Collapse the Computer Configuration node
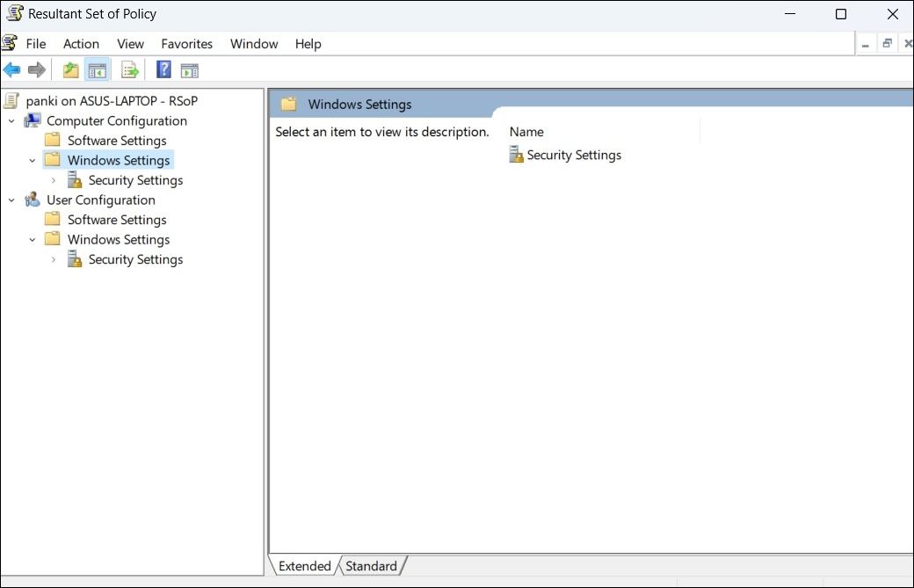This screenshot has width=914, height=588. 11,121
